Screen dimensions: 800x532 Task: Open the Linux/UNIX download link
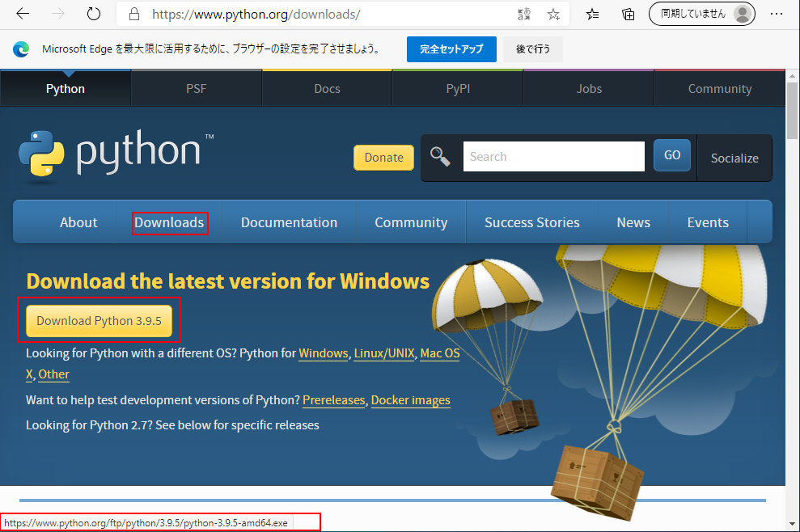[383, 353]
